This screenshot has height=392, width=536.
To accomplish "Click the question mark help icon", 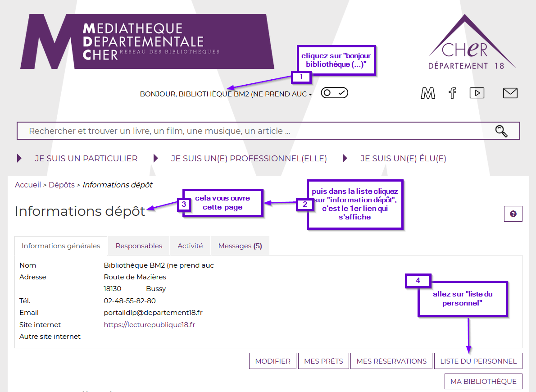I will click(513, 214).
